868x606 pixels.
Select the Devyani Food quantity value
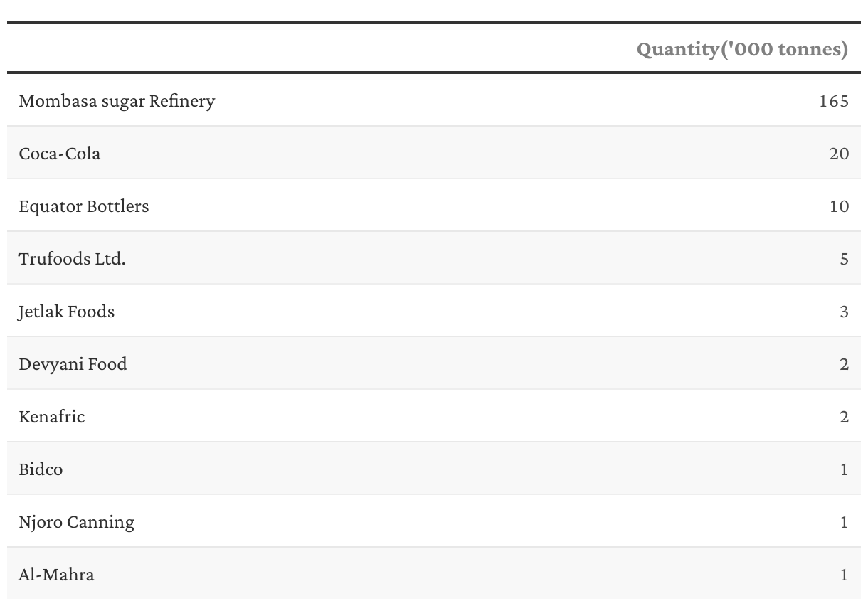[x=844, y=364]
